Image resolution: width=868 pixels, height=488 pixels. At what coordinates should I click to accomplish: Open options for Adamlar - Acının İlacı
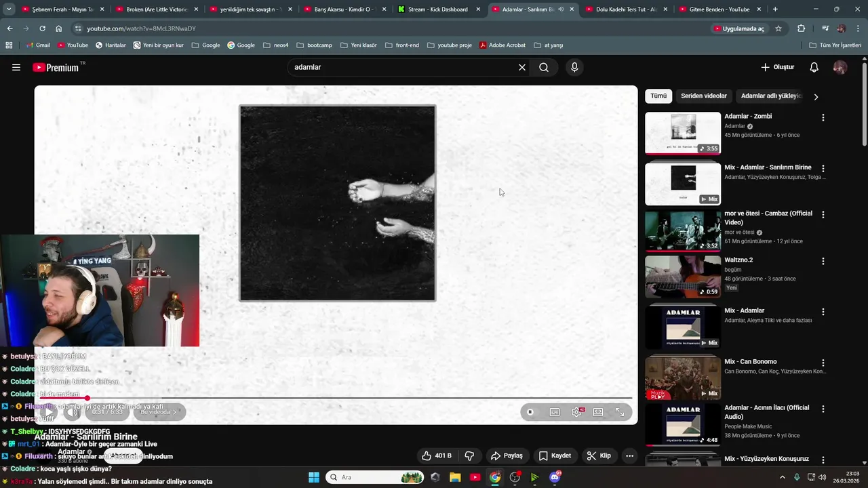pos(823,409)
